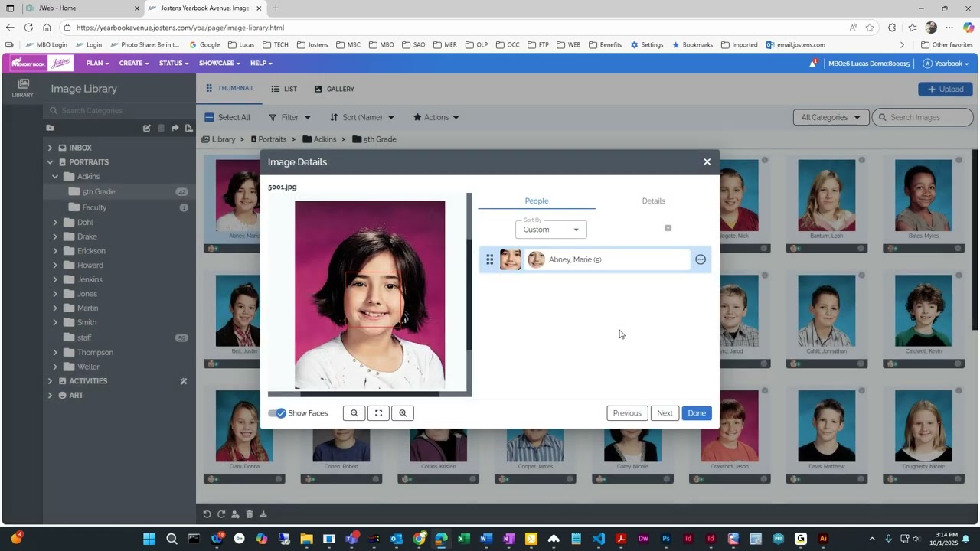Open the CREATE menu
Viewport: 980px width, 551px height.
(134, 63)
